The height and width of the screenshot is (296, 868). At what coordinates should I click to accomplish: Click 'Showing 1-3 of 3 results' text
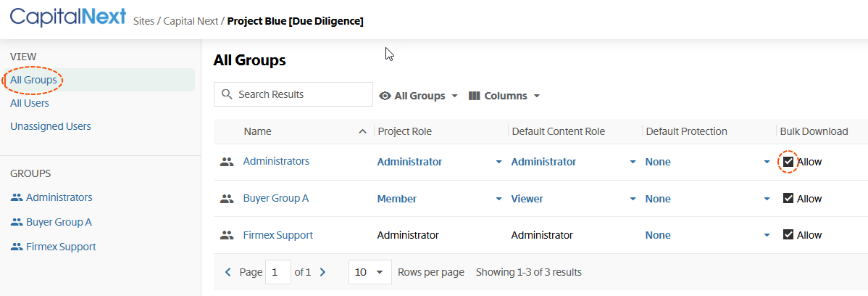pos(529,272)
